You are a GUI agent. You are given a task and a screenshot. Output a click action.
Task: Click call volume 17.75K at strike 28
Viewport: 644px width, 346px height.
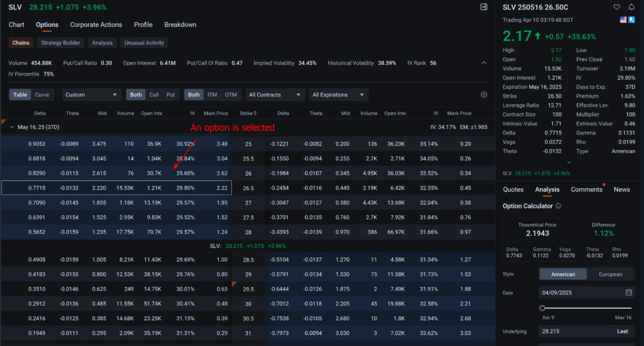click(x=125, y=232)
